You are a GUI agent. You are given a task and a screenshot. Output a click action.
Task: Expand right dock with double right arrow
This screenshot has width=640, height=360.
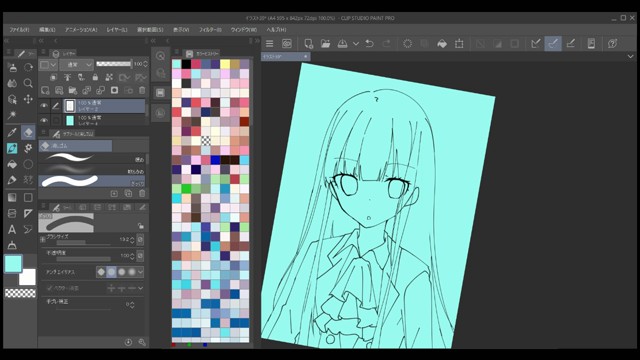[x=258, y=41]
